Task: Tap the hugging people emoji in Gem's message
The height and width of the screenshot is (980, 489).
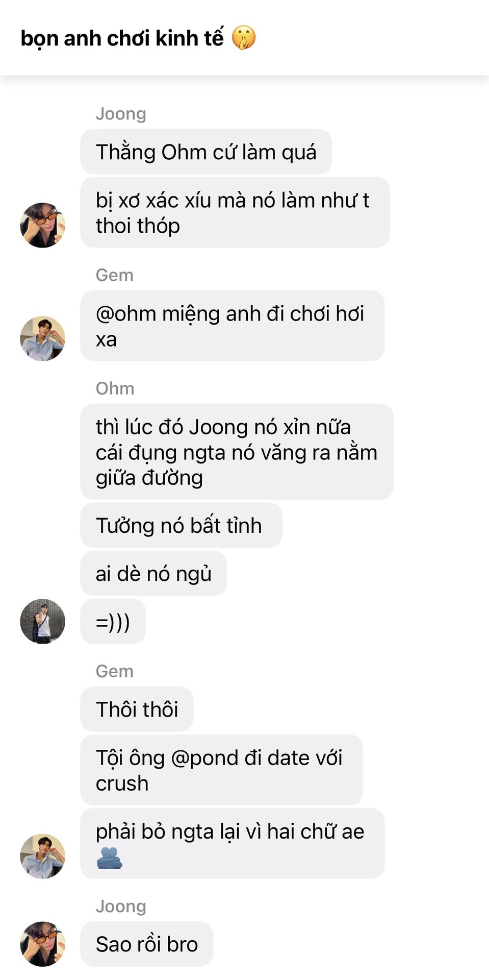Action: (109, 858)
